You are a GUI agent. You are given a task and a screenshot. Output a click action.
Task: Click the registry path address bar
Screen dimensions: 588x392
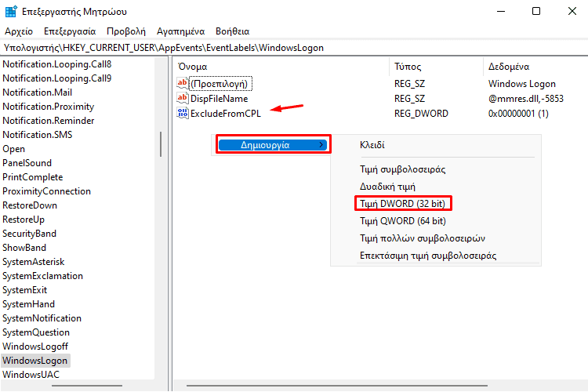coord(294,48)
